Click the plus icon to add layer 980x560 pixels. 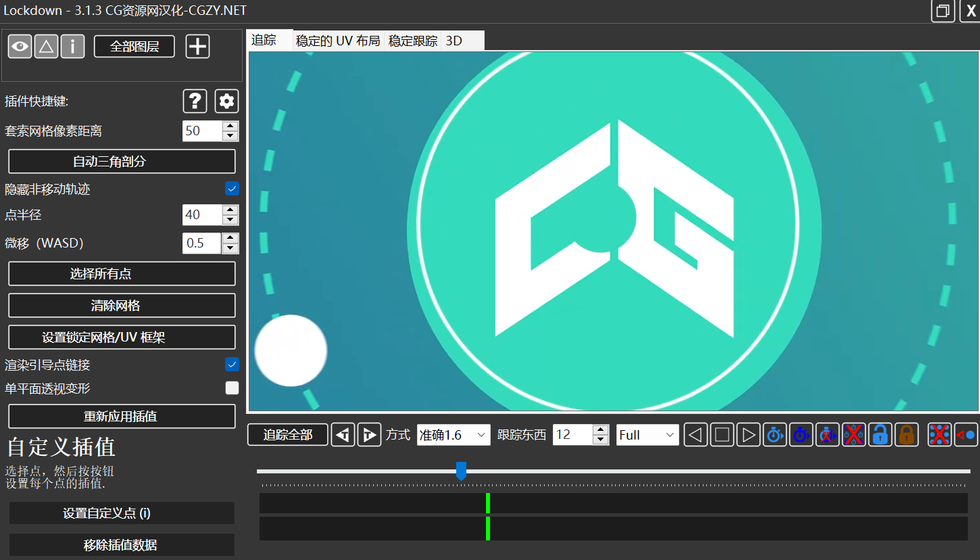tap(197, 46)
